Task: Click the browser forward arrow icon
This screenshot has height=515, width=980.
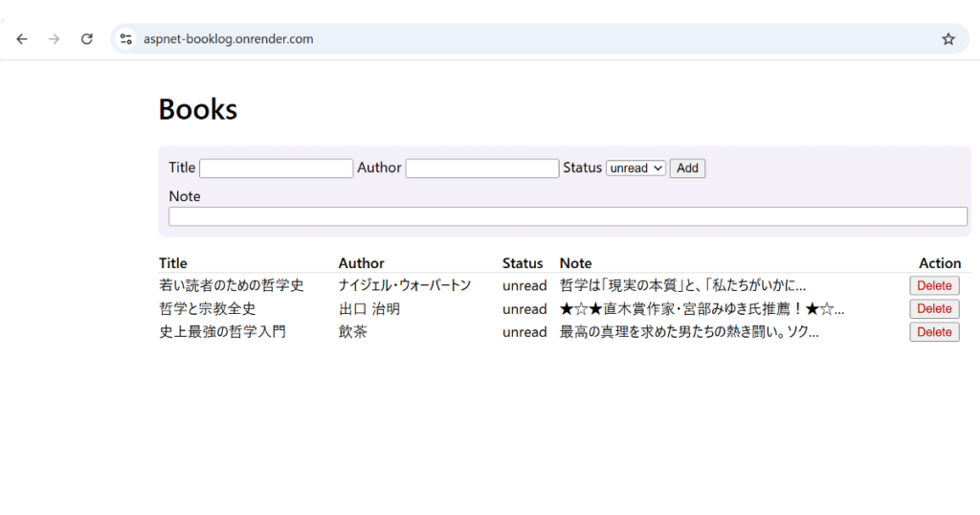Action: pyautogui.click(x=55, y=39)
